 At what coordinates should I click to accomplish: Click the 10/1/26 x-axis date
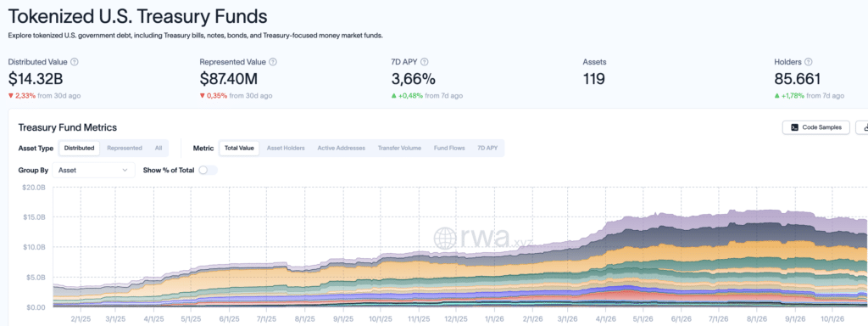point(832,319)
